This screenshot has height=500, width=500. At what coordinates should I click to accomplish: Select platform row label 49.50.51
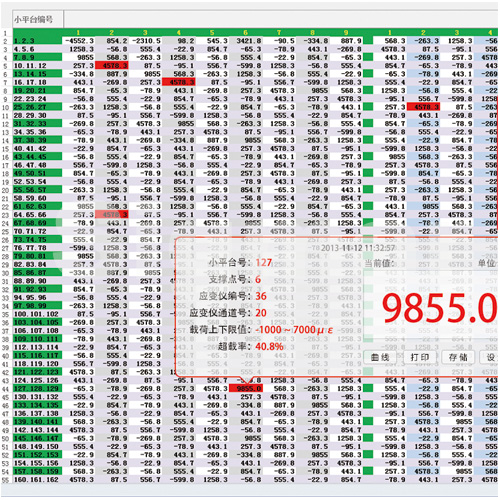pos(37,173)
